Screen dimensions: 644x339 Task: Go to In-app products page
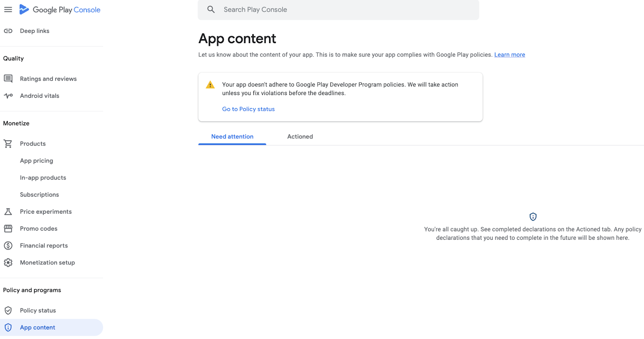43,178
